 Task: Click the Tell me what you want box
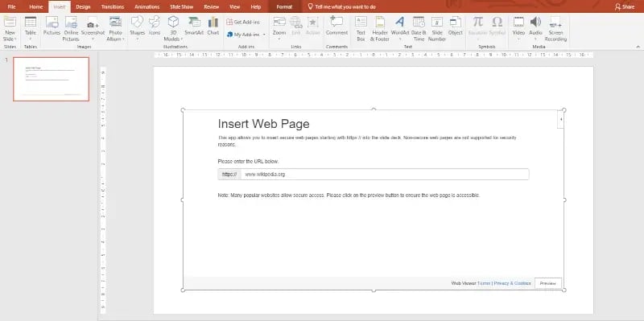click(x=341, y=7)
